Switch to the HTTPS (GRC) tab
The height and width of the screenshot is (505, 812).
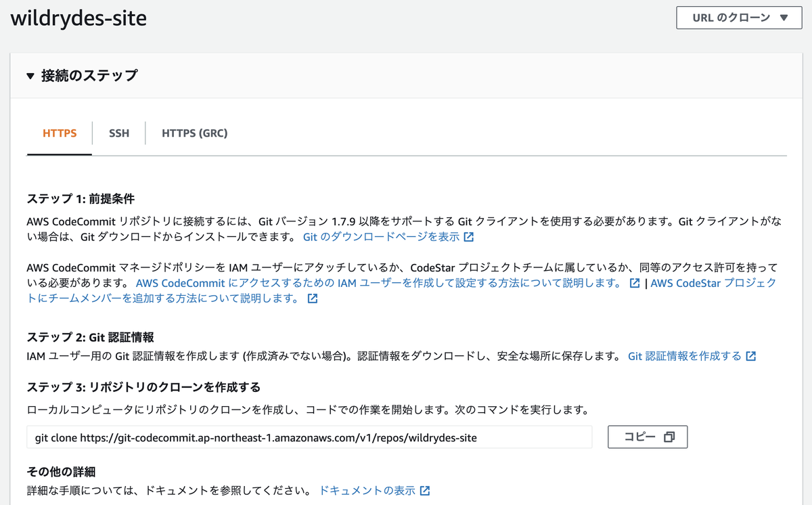tap(194, 133)
